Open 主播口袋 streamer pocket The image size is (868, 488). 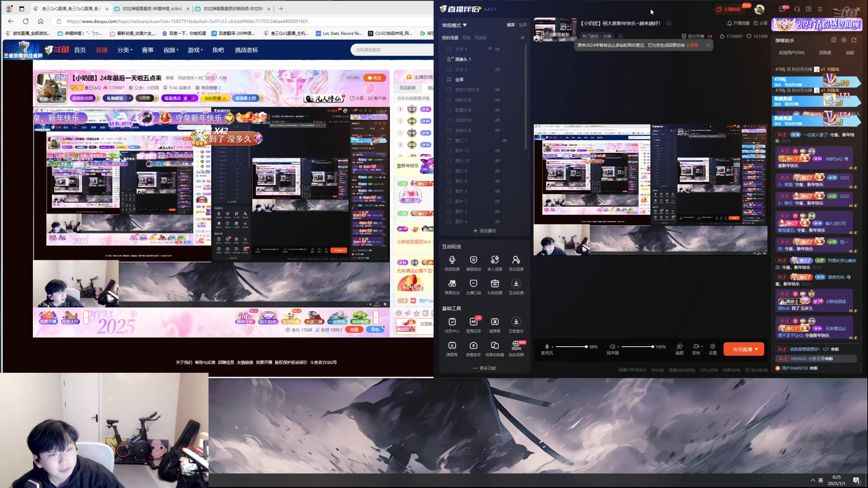pyautogui.click(x=473, y=287)
